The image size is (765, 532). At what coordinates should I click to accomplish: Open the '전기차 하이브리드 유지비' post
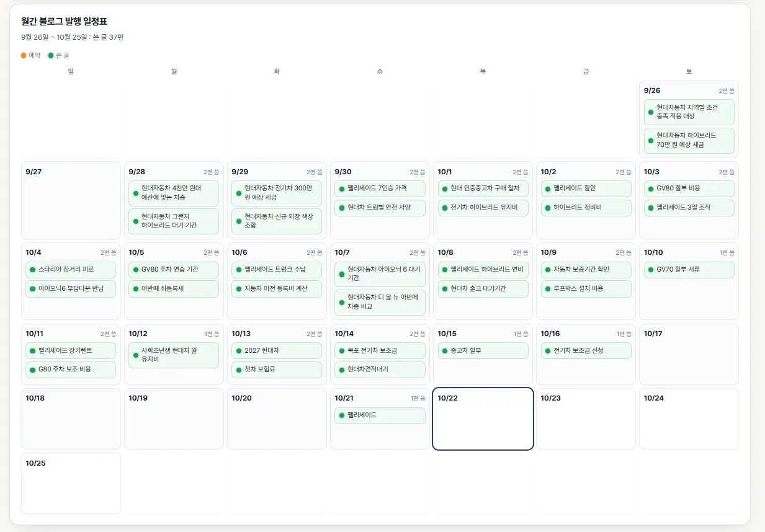483,208
